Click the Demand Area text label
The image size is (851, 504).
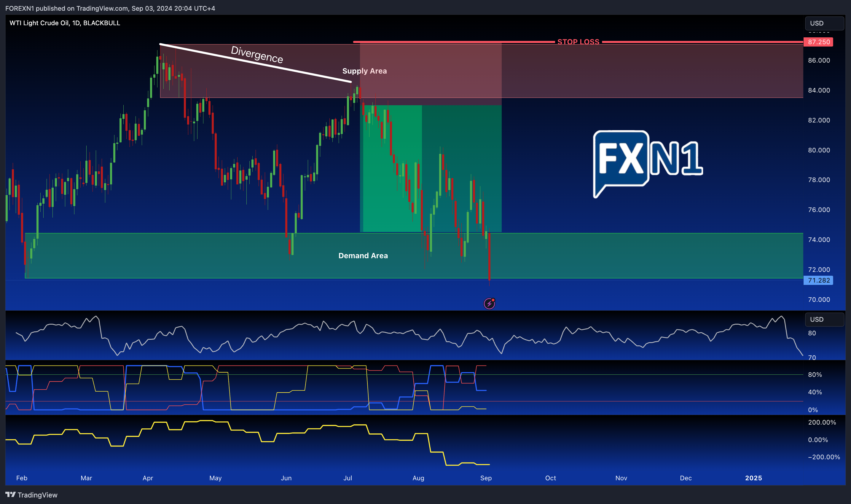(363, 255)
